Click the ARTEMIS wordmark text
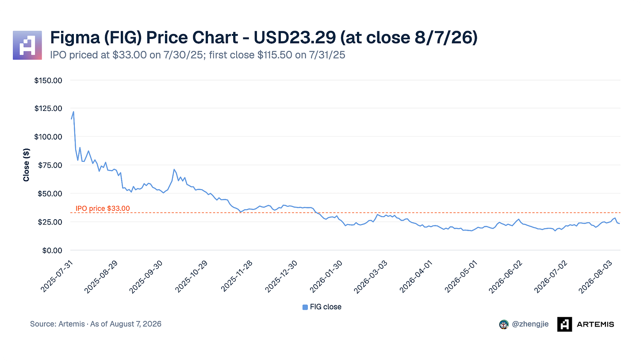The width and height of the screenshot is (644, 362). click(595, 324)
